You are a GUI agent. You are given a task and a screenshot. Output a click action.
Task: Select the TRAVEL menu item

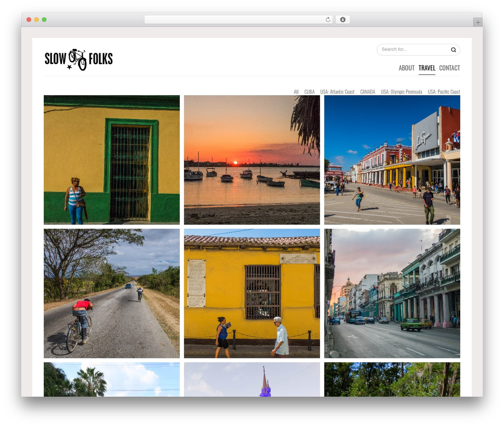(x=427, y=68)
